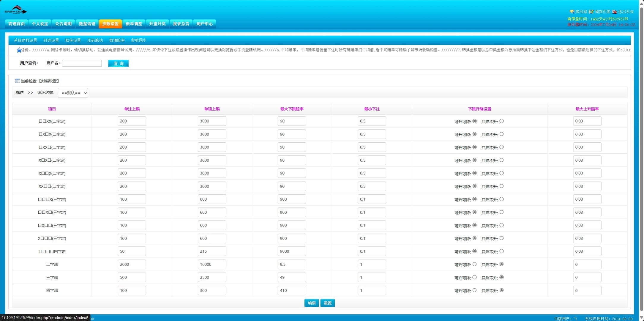Select 只降不升 for the 口口口口四字定 row

501,251
